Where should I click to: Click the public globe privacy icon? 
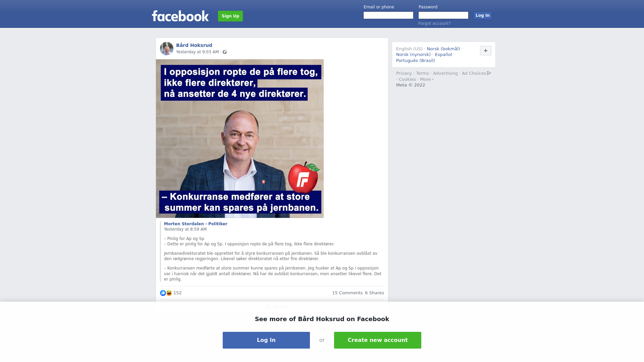(x=225, y=52)
